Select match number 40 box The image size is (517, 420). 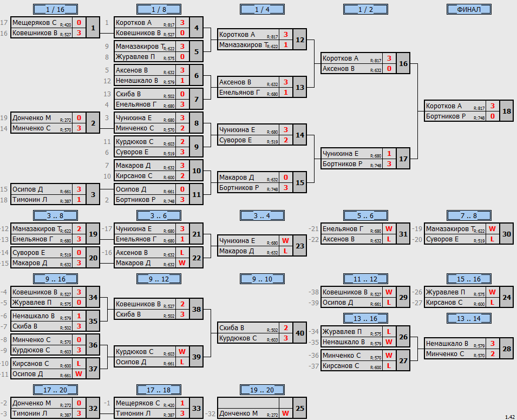[x=300, y=333]
